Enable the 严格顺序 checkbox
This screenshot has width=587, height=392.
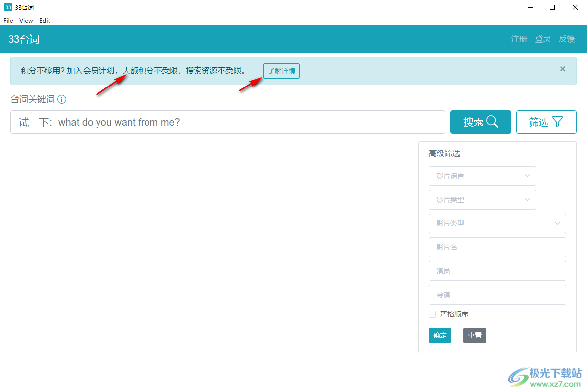(432, 314)
